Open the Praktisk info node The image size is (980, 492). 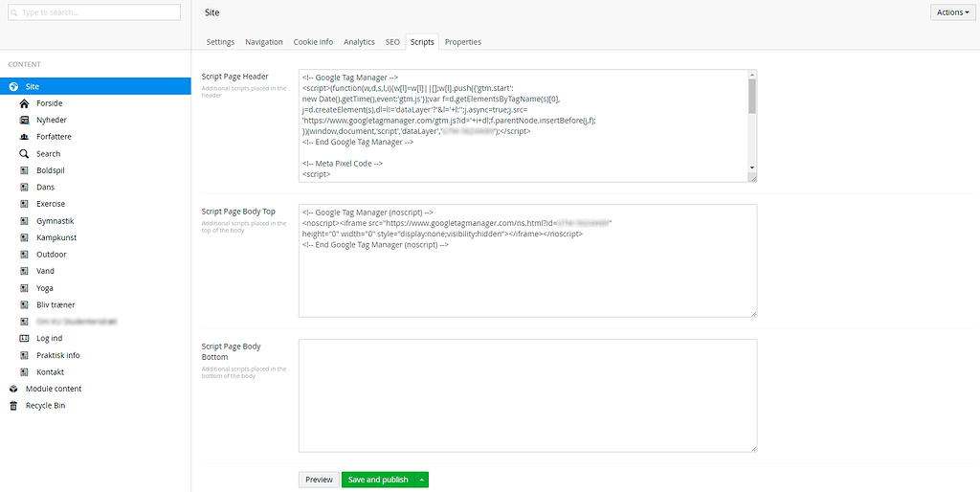pyautogui.click(x=58, y=355)
